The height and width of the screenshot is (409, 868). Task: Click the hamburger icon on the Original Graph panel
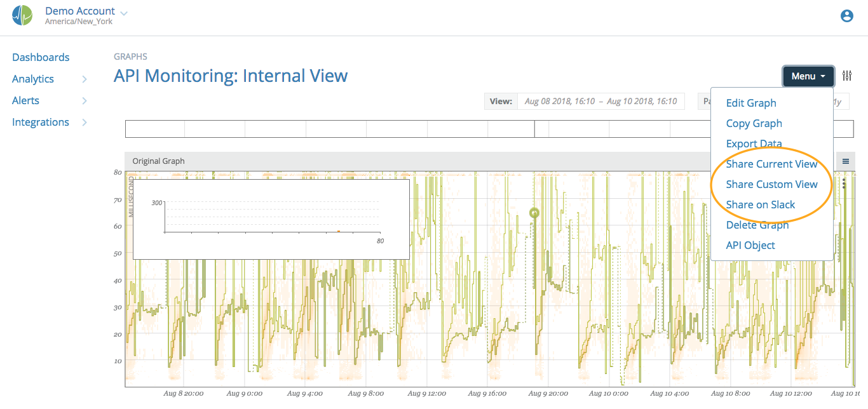pos(845,161)
